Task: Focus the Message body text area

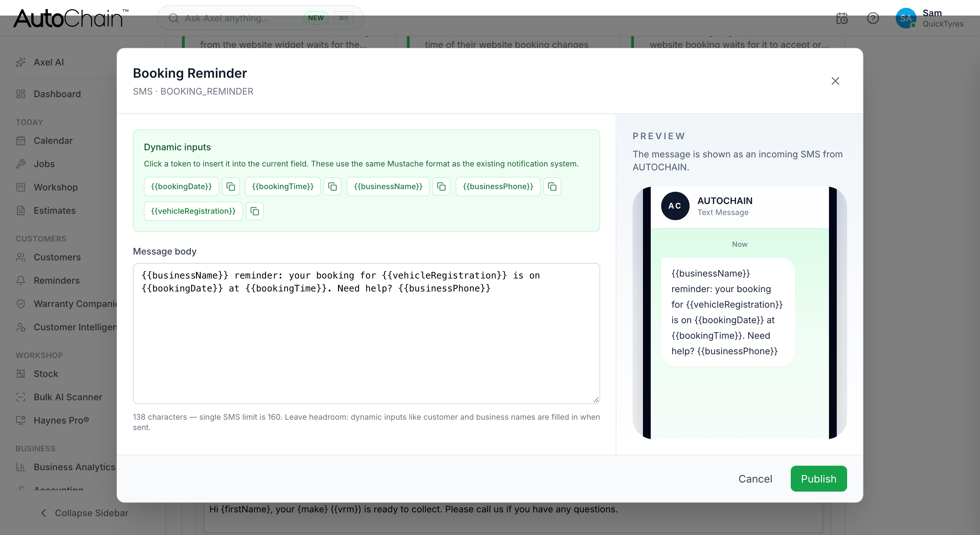Action: coord(366,334)
